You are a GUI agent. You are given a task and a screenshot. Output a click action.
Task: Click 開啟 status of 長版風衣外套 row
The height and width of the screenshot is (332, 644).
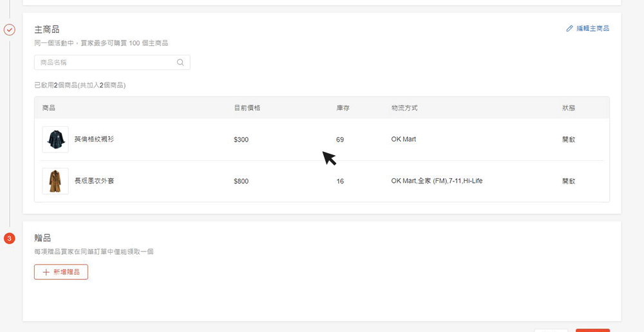pyautogui.click(x=569, y=181)
